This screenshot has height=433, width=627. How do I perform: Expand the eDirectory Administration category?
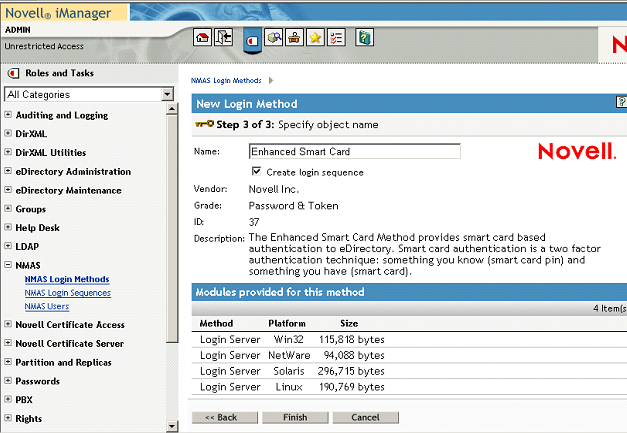click(9, 172)
